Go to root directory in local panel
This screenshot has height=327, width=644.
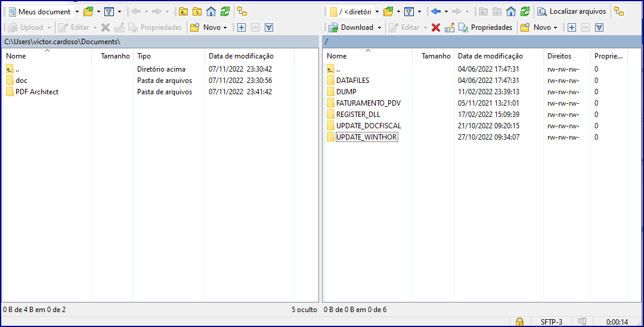(x=197, y=12)
